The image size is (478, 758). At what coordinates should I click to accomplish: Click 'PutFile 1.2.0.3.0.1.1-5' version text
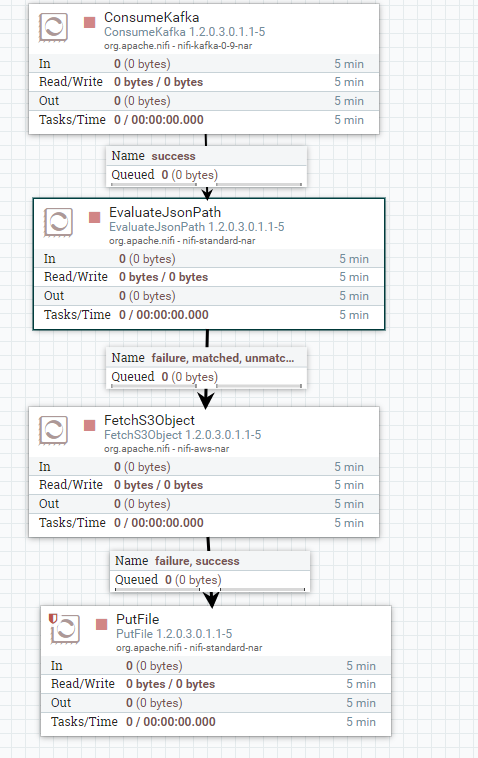pyautogui.click(x=174, y=634)
